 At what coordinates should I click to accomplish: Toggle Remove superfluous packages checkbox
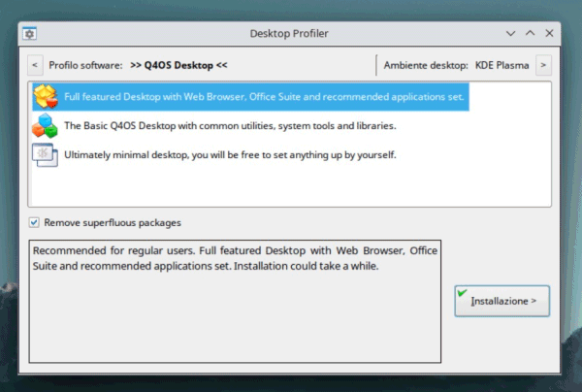point(34,223)
